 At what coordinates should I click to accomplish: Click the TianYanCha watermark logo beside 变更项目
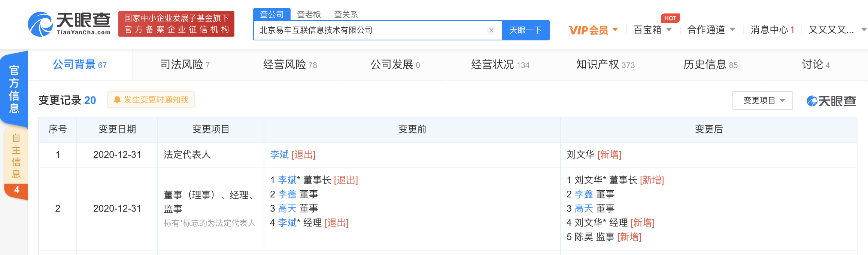(831, 101)
